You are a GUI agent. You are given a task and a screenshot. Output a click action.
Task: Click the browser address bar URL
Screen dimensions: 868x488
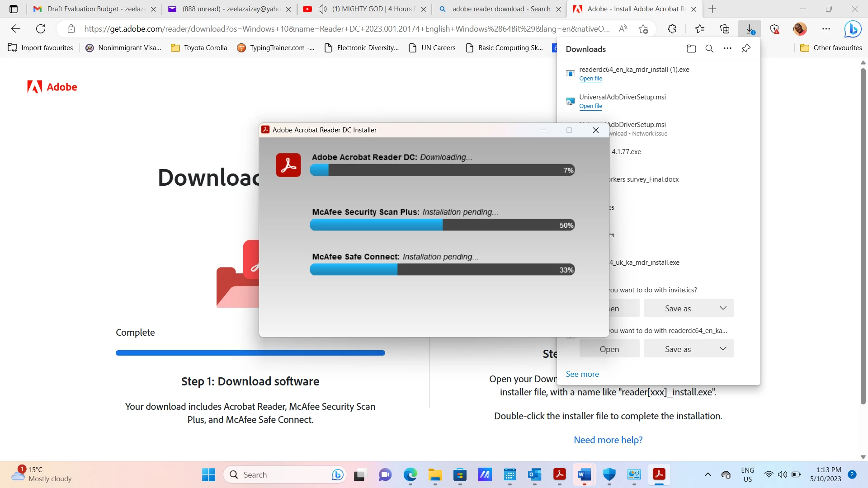point(346,29)
